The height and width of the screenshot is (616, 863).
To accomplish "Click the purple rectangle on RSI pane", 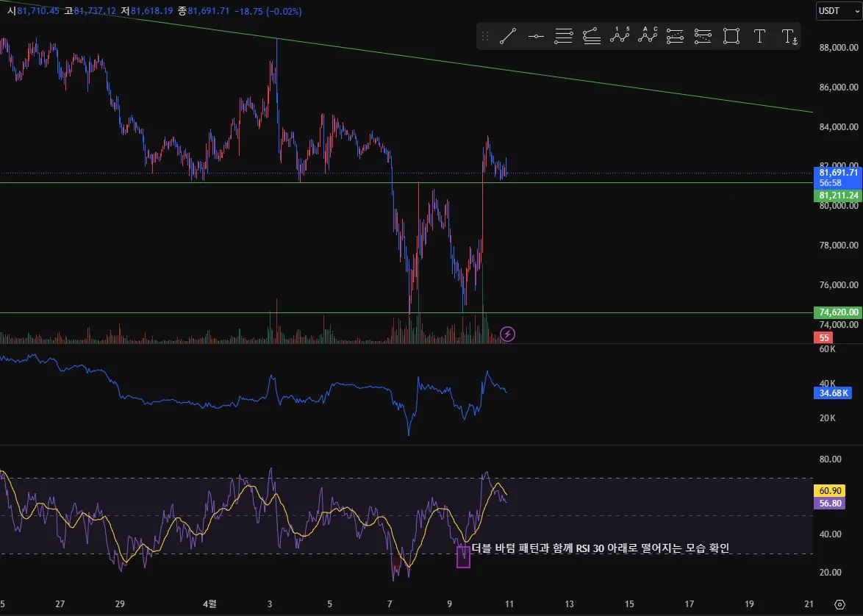I will (x=463, y=556).
